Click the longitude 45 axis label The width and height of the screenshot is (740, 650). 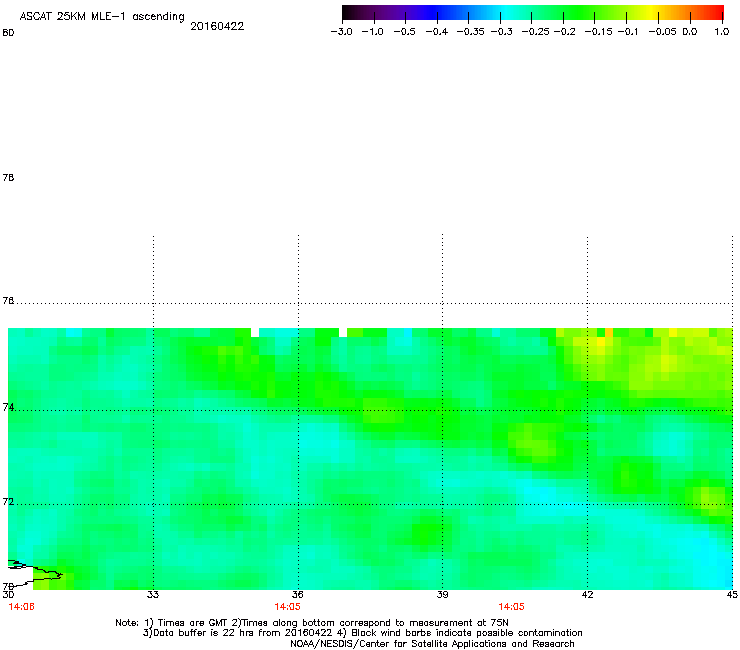point(732,594)
